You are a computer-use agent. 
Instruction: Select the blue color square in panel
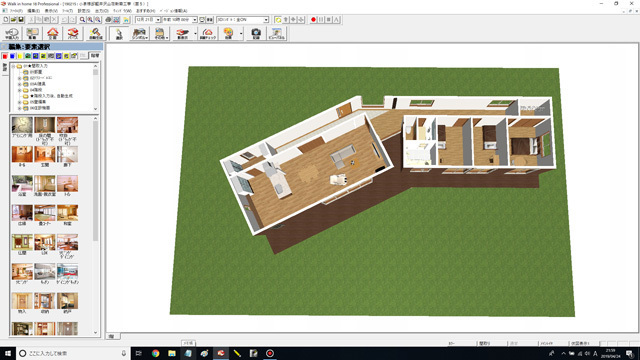coord(13,56)
